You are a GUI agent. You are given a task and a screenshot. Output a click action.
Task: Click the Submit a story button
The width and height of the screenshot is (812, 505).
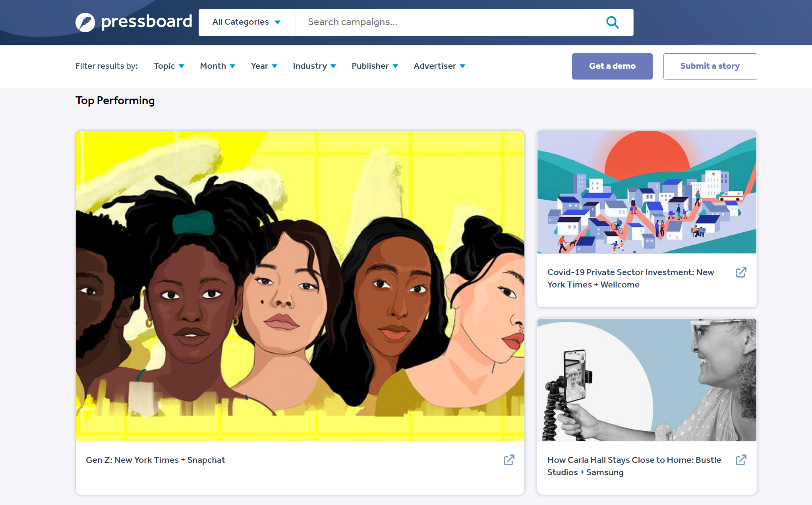(x=710, y=66)
